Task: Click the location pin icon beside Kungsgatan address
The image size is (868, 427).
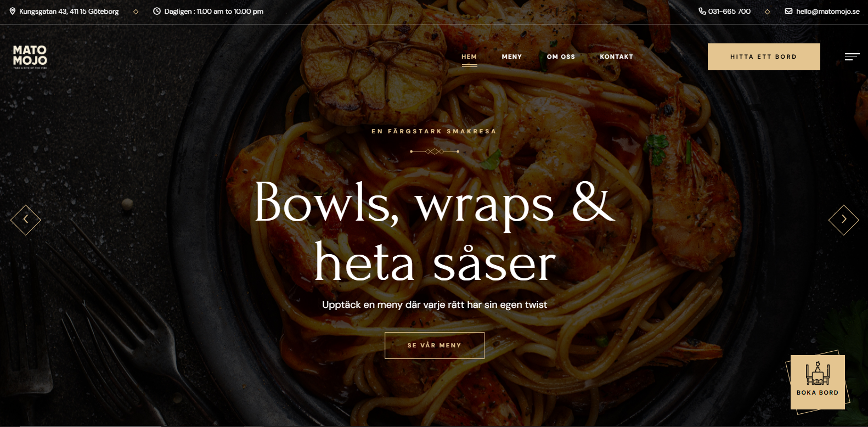Action: [x=13, y=11]
